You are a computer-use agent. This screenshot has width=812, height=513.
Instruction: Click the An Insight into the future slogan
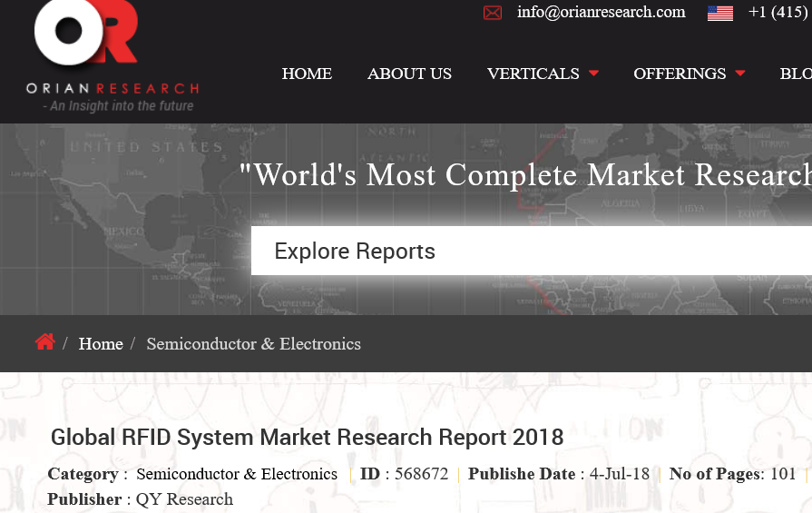tap(118, 105)
